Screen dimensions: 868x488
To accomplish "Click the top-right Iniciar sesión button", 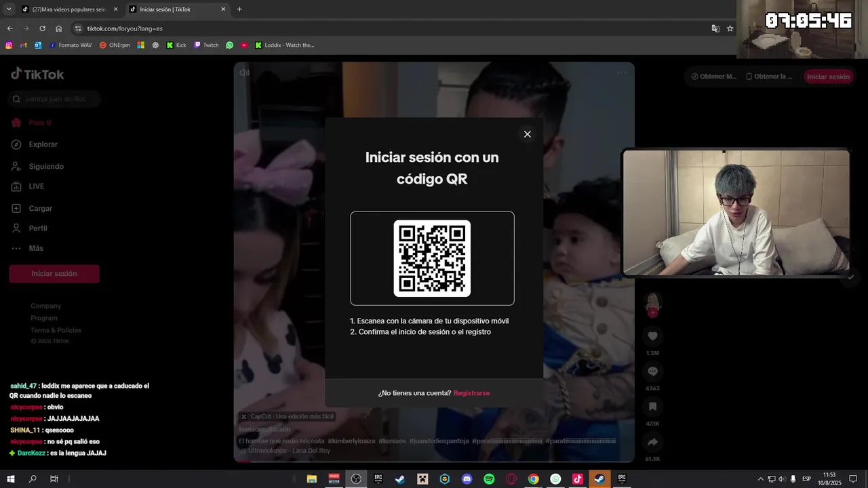I will click(x=828, y=77).
